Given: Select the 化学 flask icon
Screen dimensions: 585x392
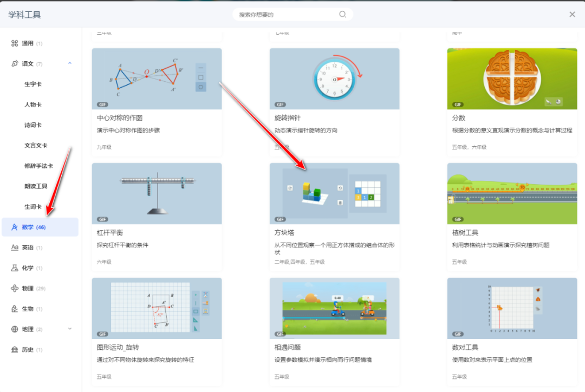Looking at the screenshot, I should click(x=14, y=267).
